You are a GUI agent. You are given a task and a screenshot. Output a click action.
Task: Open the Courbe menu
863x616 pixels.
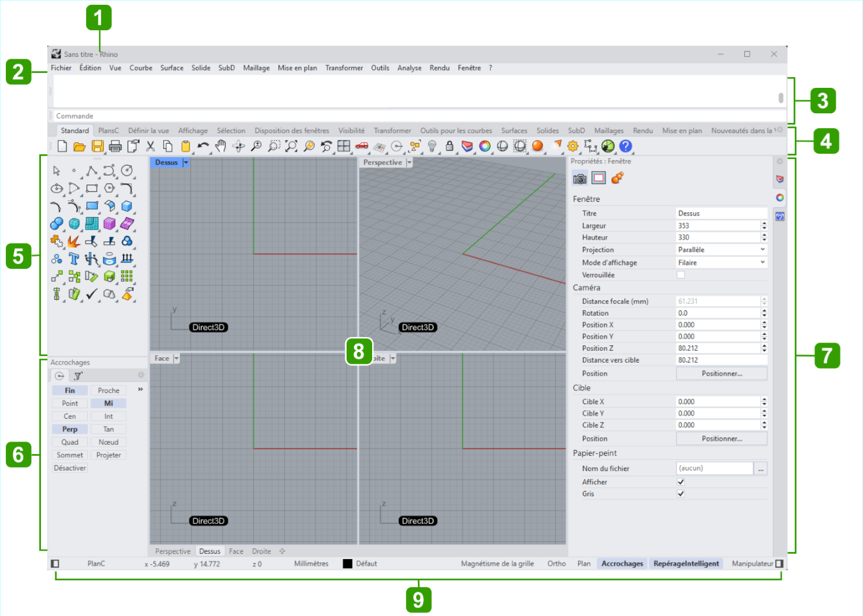pos(141,68)
